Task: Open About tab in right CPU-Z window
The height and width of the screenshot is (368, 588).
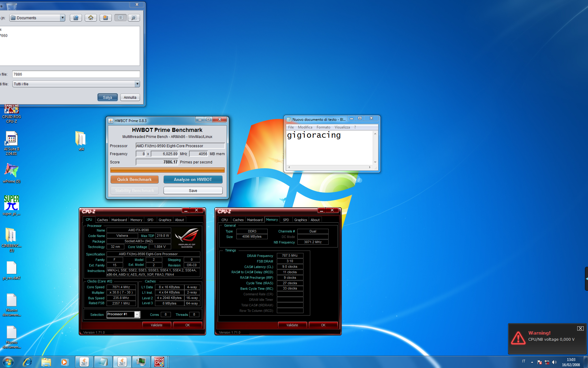Action: click(315, 220)
